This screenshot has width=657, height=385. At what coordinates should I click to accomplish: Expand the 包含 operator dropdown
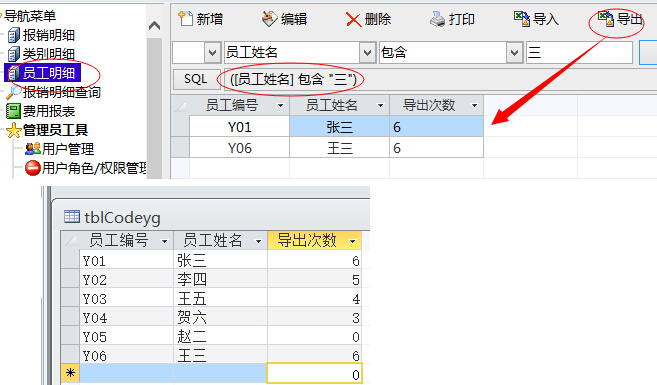pos(515,53)
